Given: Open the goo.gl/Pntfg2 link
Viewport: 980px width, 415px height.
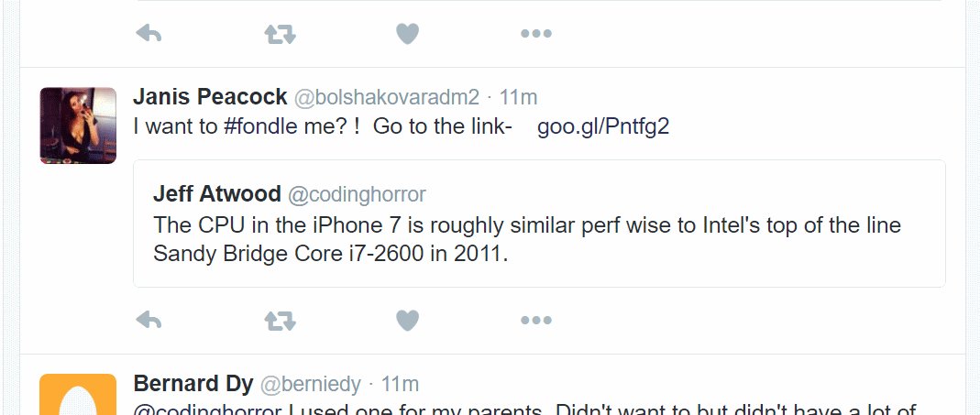Looking at the screenshot, I should [x=603, y=126].
